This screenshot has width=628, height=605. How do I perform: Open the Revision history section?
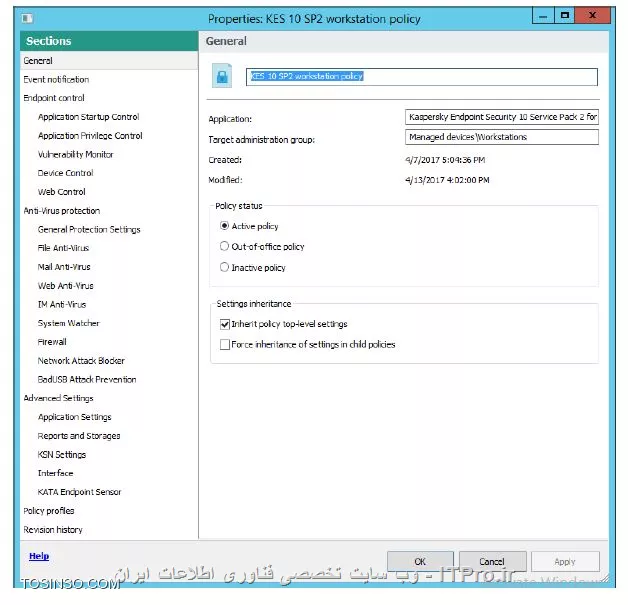[53, 530]
